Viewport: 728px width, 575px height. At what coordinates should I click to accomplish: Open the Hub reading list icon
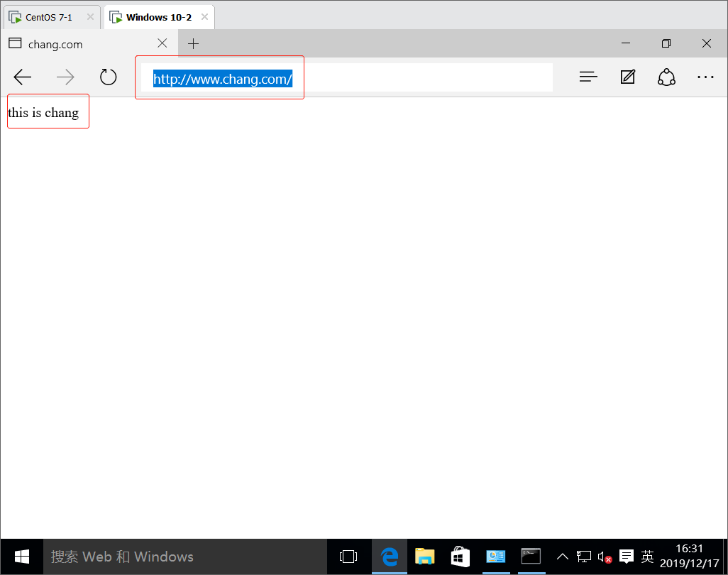[588, 77]
